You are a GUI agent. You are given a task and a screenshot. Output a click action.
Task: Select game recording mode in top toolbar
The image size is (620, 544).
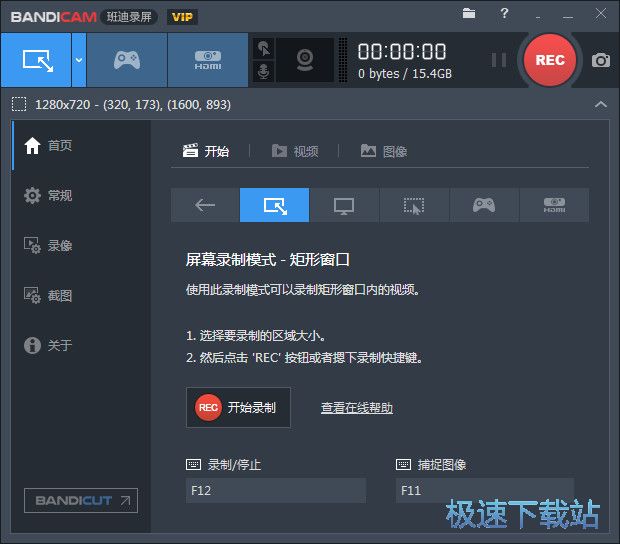[127, 60]
